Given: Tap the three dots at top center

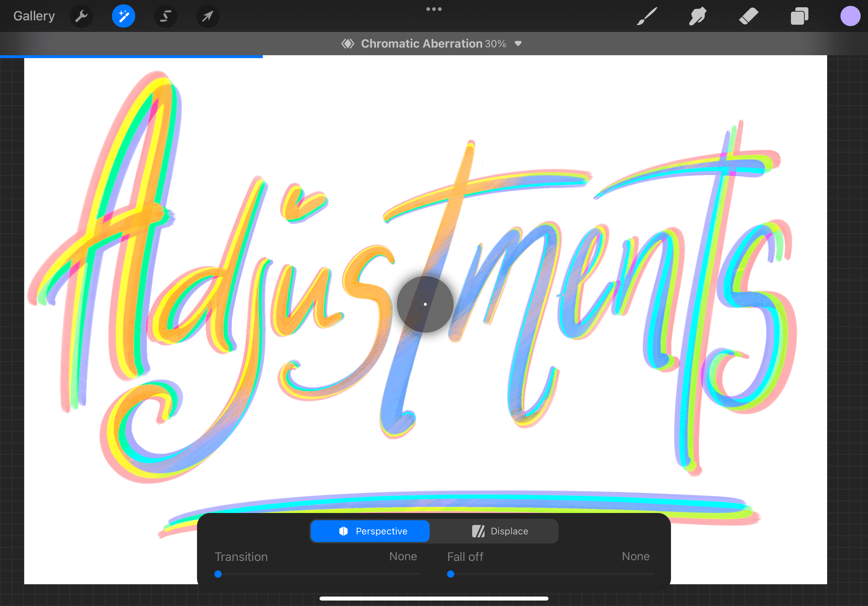Looking at the screenshot, I should (x=434, y=9).
